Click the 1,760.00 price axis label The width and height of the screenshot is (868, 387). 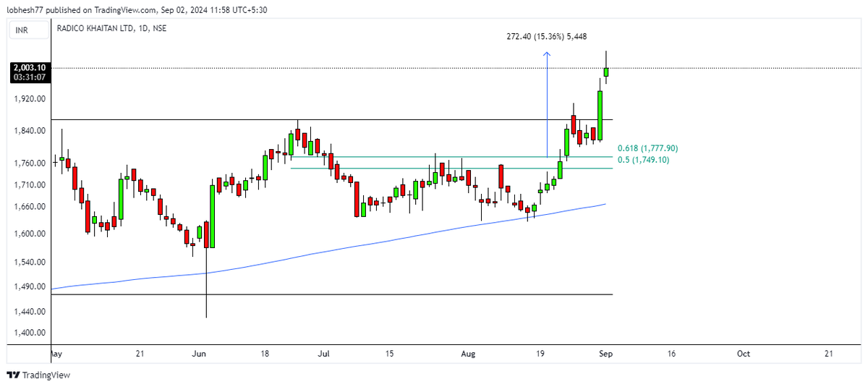tap(31, 163)
